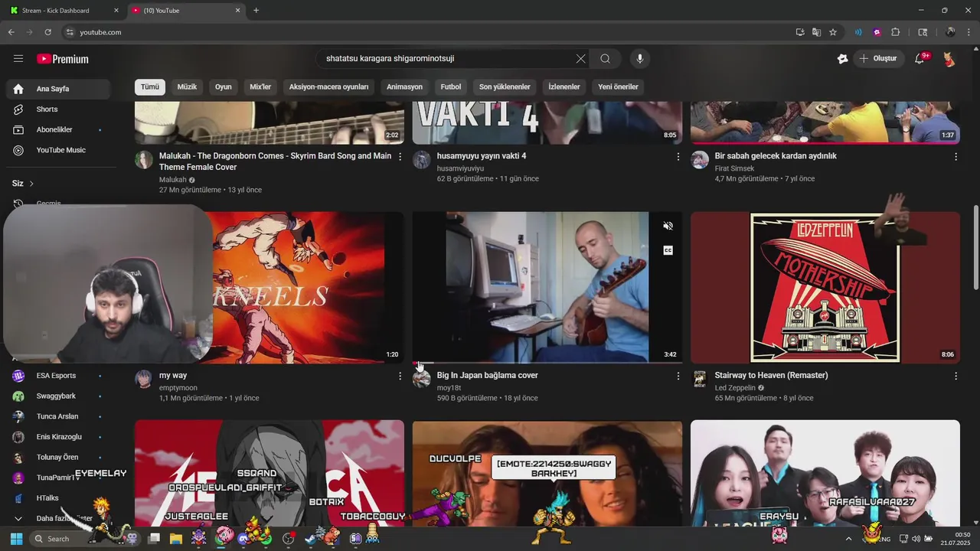Open the account avatar menu
Viewport: 980px width, 551px height.
[949, 58]
